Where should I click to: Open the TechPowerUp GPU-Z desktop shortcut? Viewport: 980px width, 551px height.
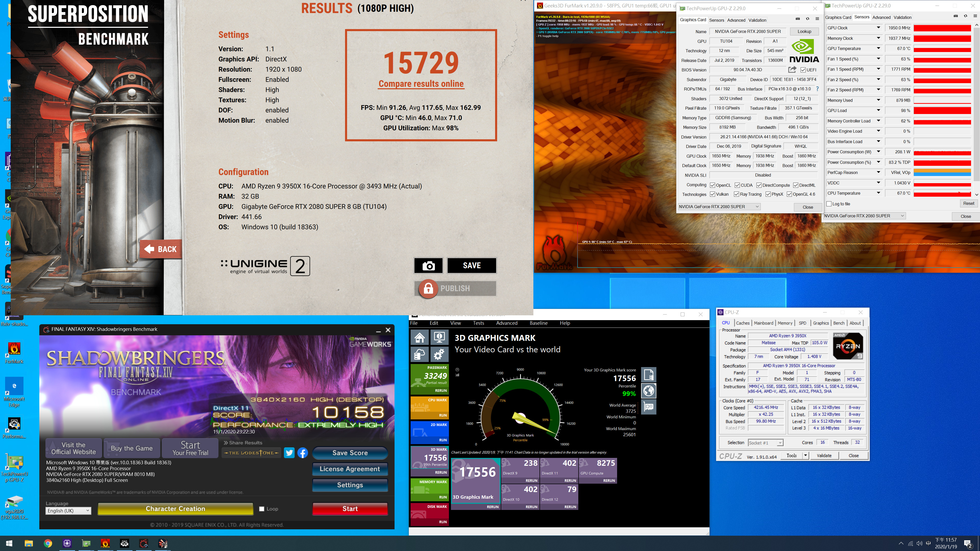point(14,468)
